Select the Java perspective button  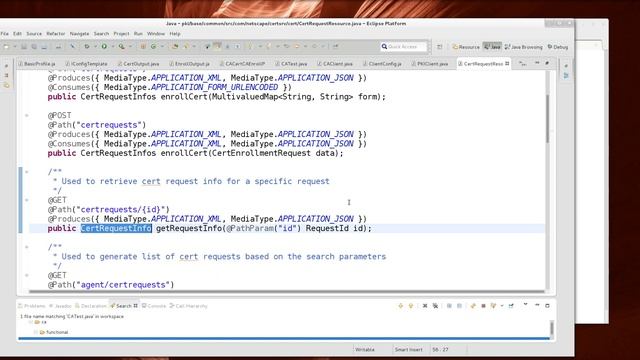(x=492, y=47)
